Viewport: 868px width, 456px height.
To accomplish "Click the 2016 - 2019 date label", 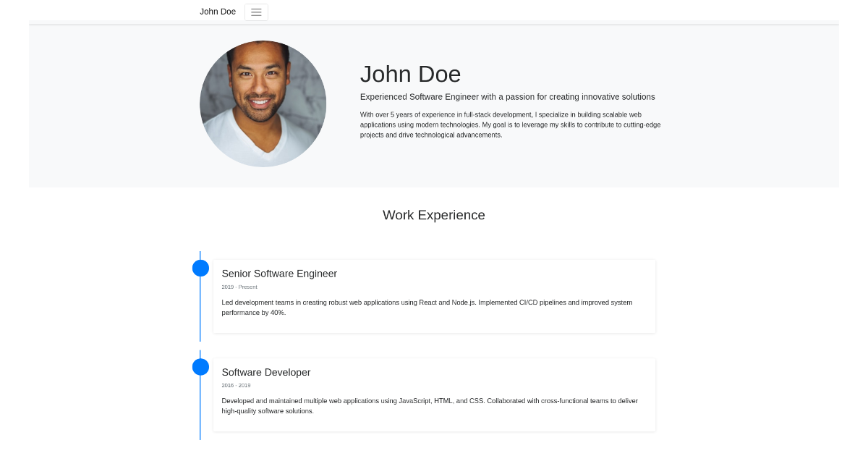I will [236, 385].
